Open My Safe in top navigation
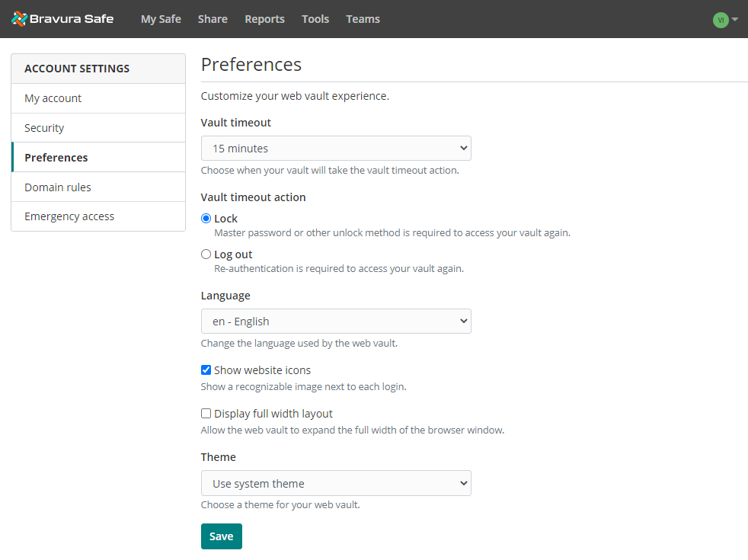Screen dimensions: 748x560 tap(161, 19)
